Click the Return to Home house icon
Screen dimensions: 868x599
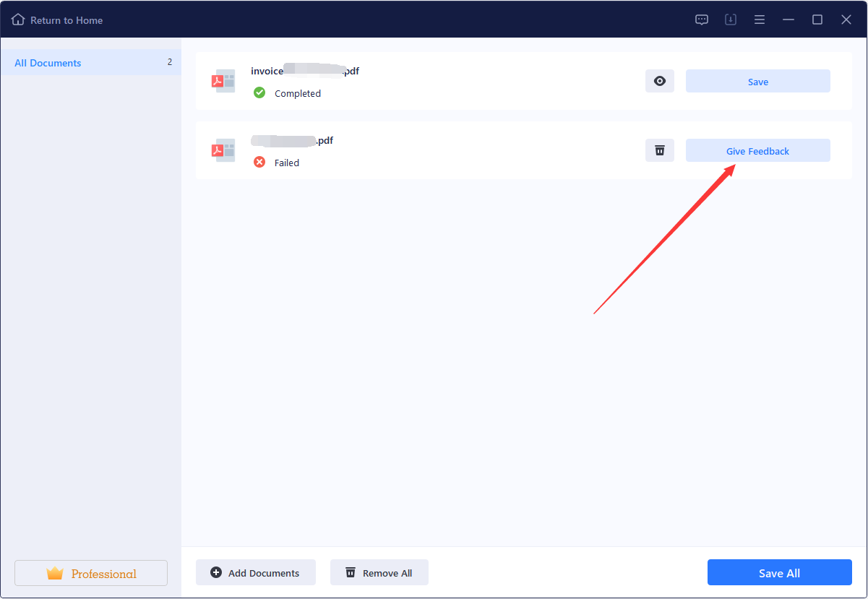[x=18, y=20]
